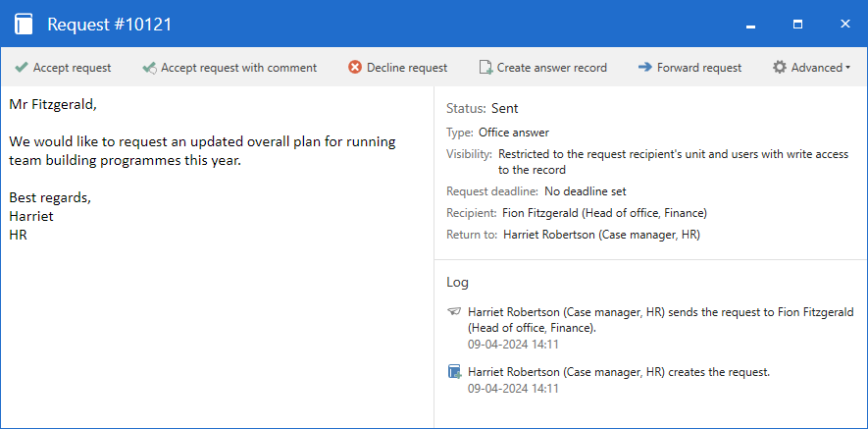This screenshot has height=429, width=868.
Task: Click the paper plane icon in Log
Action: [454, 311]
